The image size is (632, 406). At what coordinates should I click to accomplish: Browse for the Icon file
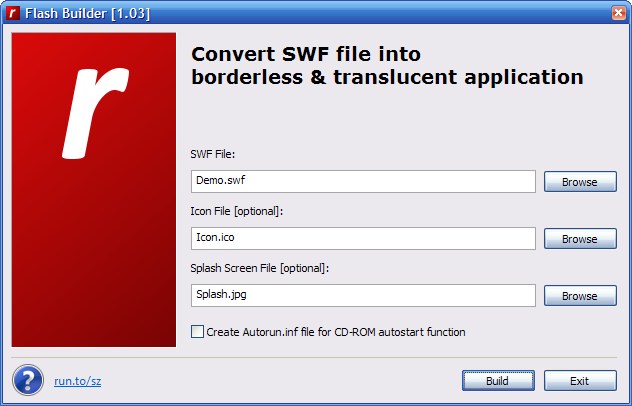point(580,239)
